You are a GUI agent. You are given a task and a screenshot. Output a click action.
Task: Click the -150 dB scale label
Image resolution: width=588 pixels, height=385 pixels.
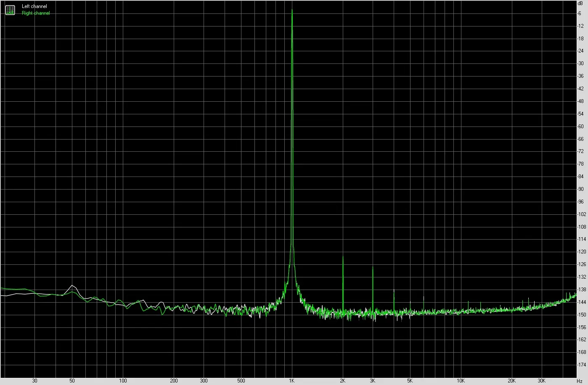point(582,314)
